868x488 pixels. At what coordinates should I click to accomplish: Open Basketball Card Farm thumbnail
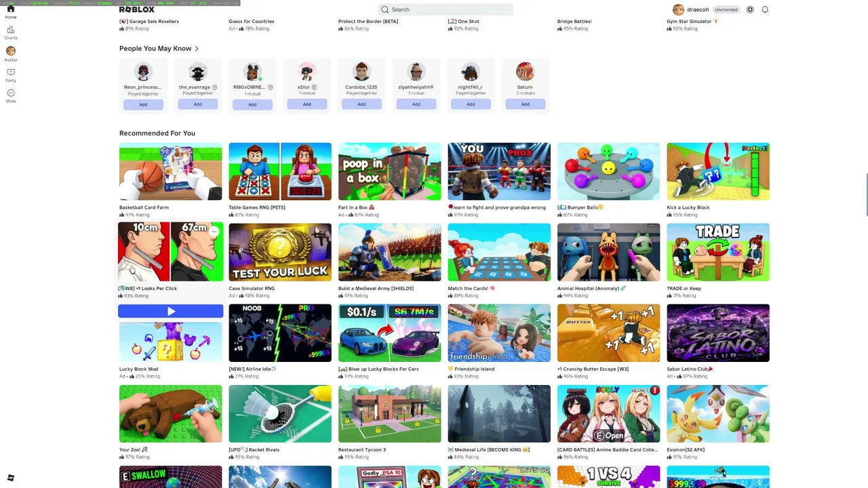click(x=170, y=171)
